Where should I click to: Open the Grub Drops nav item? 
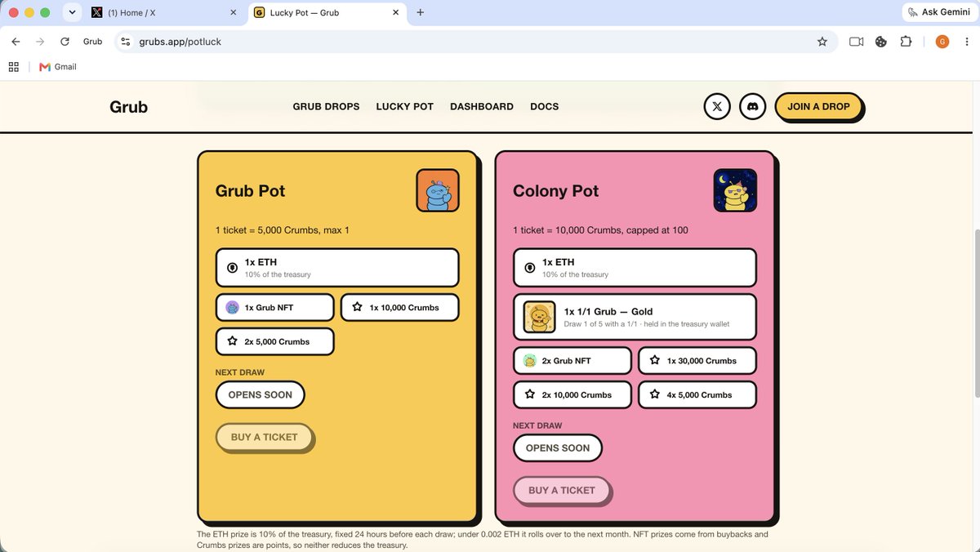pyautogui.click(x=326, y=106)
